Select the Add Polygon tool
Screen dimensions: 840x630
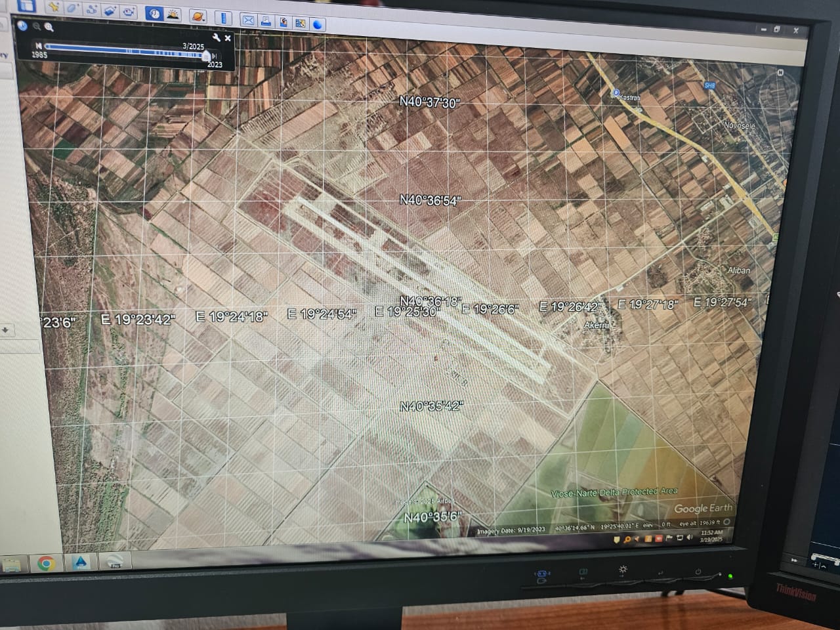tap(73, 9)
